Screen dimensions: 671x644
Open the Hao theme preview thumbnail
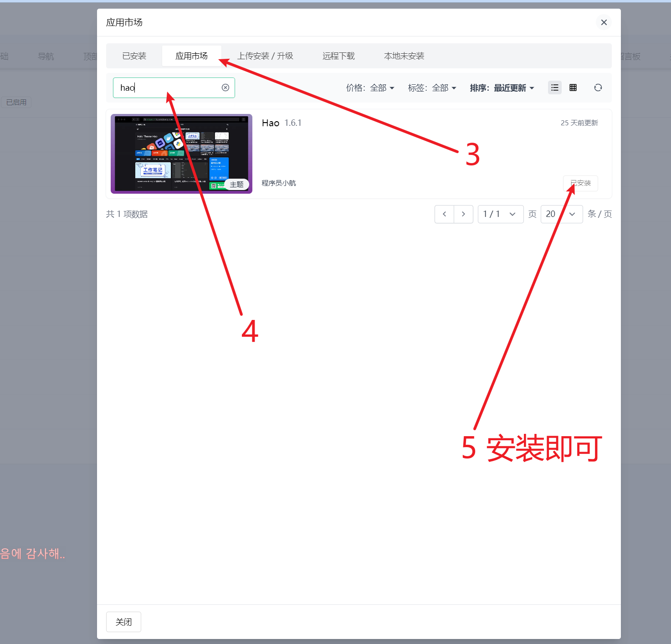tap(181, 154)
